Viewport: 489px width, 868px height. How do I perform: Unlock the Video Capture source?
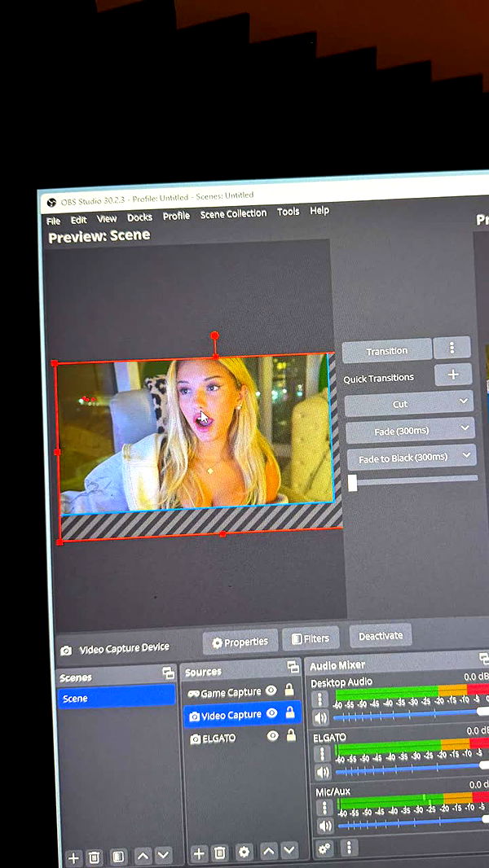[290, 713]
